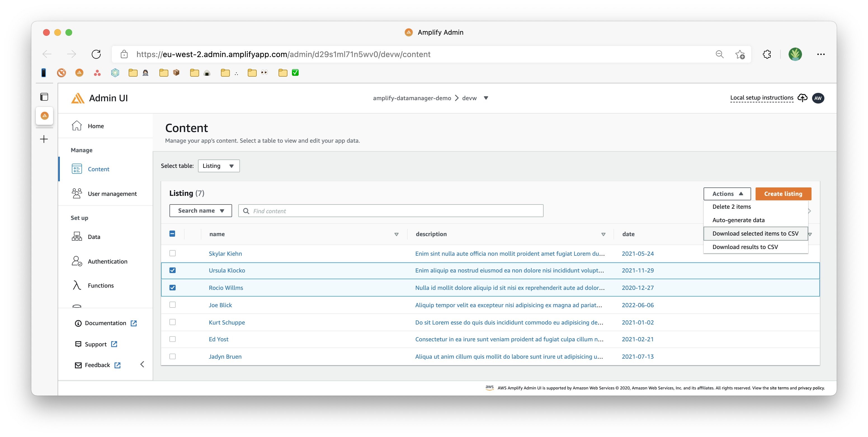Screen dimensions: 868x437
Task: Click the Find content search input field
Action: [391, 210]
